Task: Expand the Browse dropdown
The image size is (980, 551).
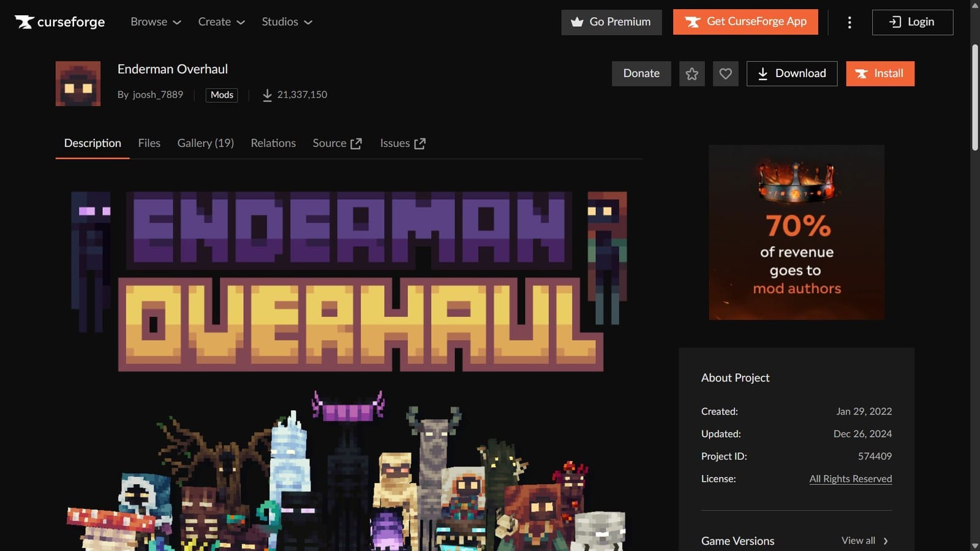Action: coord(155,22)
